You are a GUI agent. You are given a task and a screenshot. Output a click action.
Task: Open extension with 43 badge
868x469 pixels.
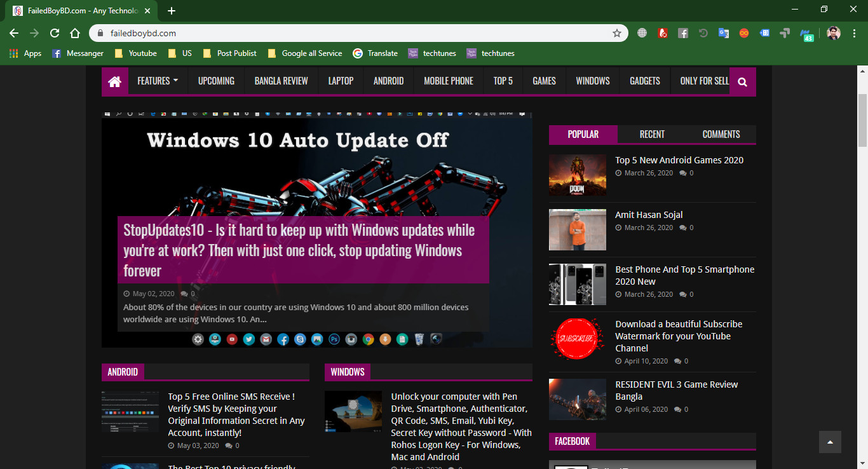pos(806,34)
